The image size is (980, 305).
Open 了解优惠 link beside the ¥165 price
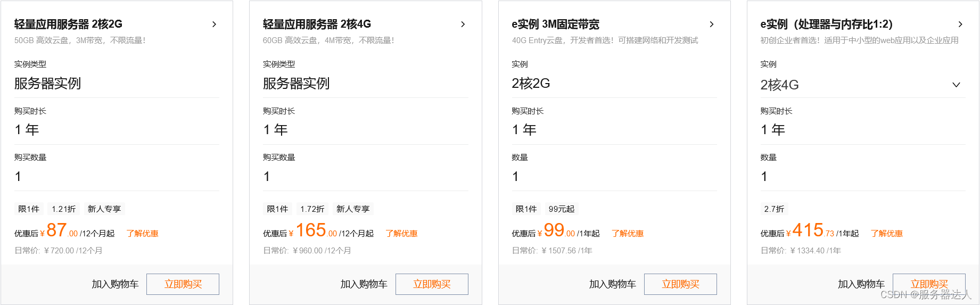[x=401, y=234]
